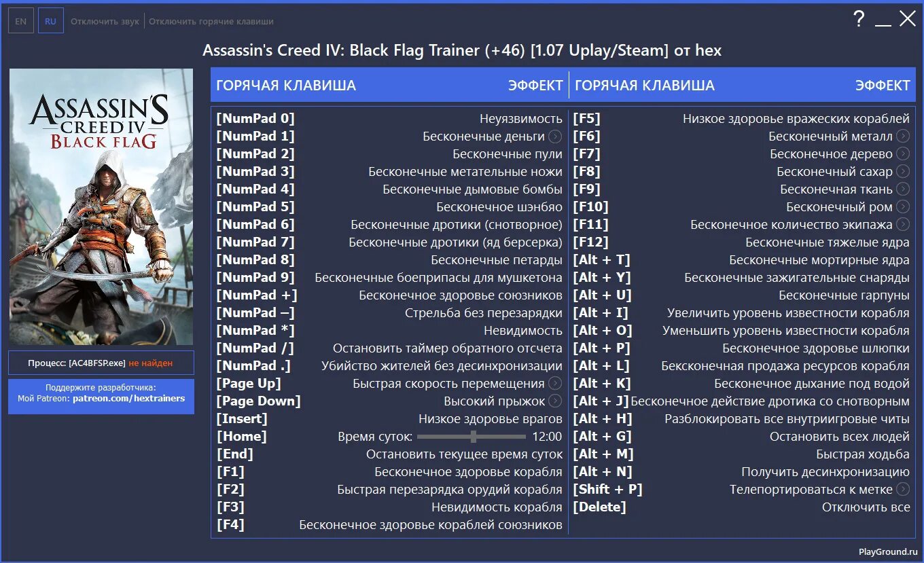Viewport: 924px width, 563px height.
Task: Toggle Бесконечные дротики (снотворное) cheat
Action: 457,225
